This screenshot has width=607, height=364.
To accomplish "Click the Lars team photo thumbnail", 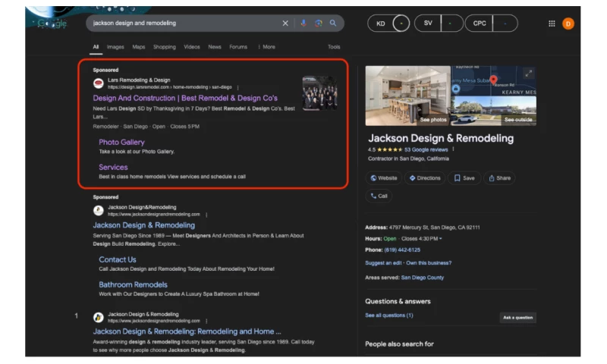I will [x=319, y=93].
